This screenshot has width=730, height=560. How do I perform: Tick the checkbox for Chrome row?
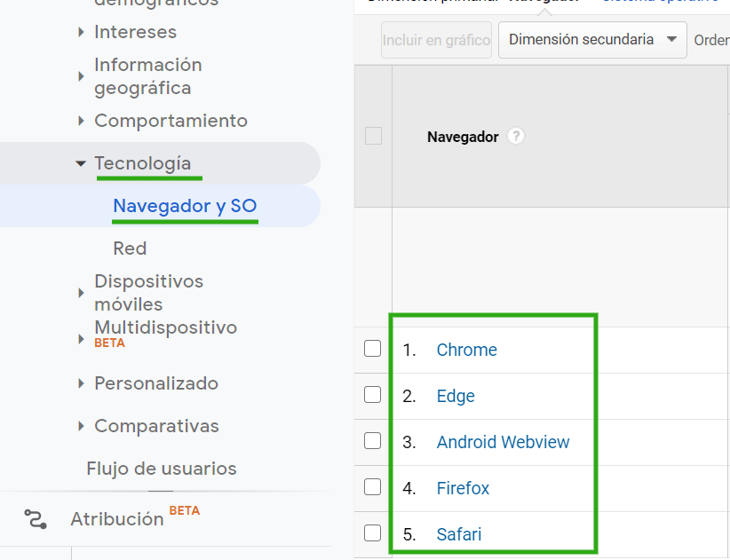(372, 349)
